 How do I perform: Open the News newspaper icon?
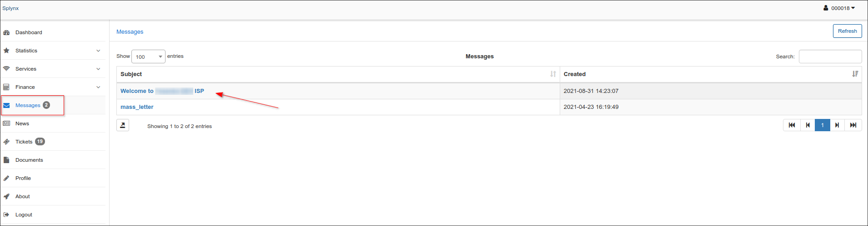6,123
